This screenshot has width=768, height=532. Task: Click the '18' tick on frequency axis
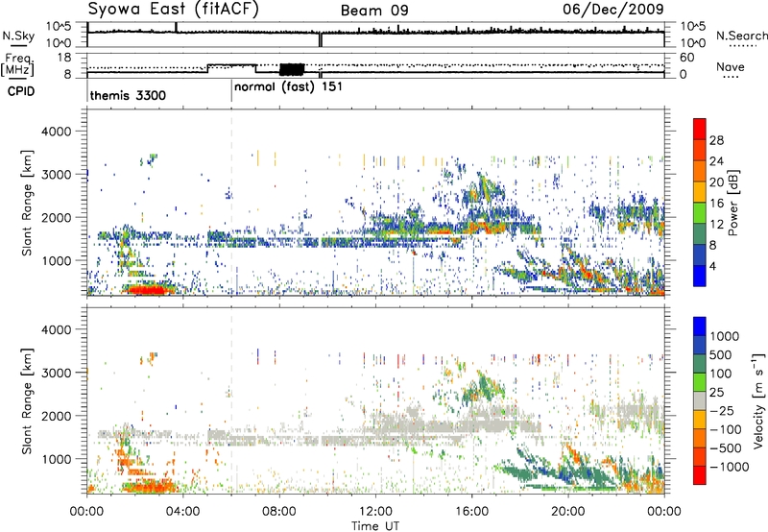pos(64,58)
